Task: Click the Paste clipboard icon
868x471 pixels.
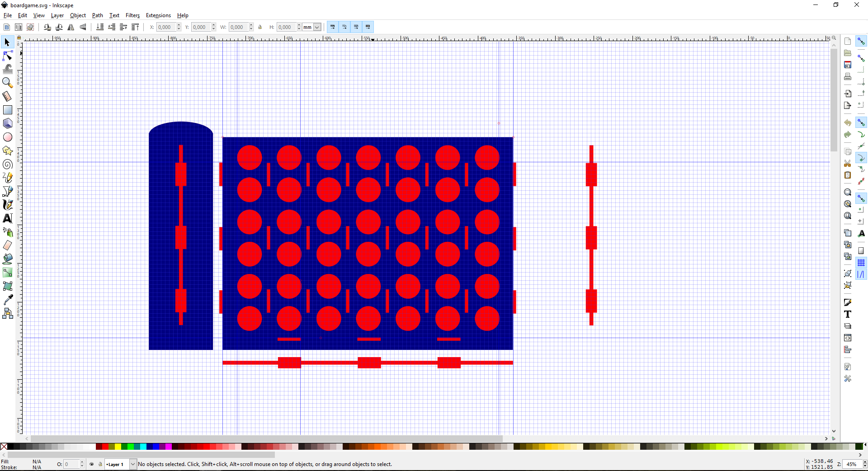Action: [x=848, y=175]
